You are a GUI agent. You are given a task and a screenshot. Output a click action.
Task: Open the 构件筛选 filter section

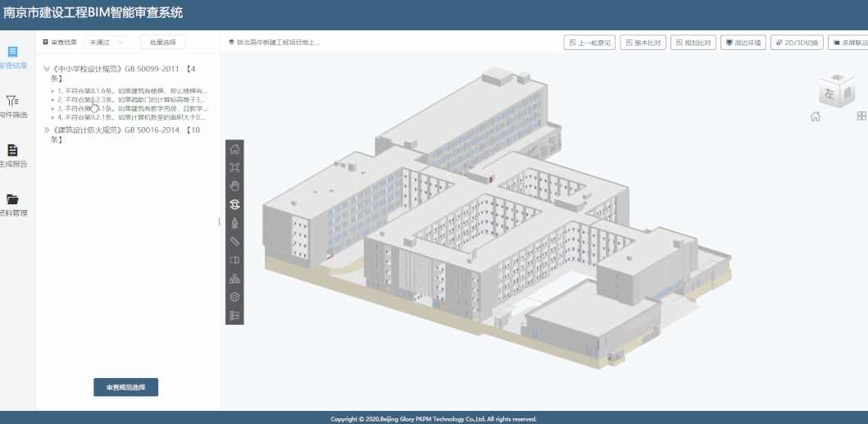(x=13, y=107)
